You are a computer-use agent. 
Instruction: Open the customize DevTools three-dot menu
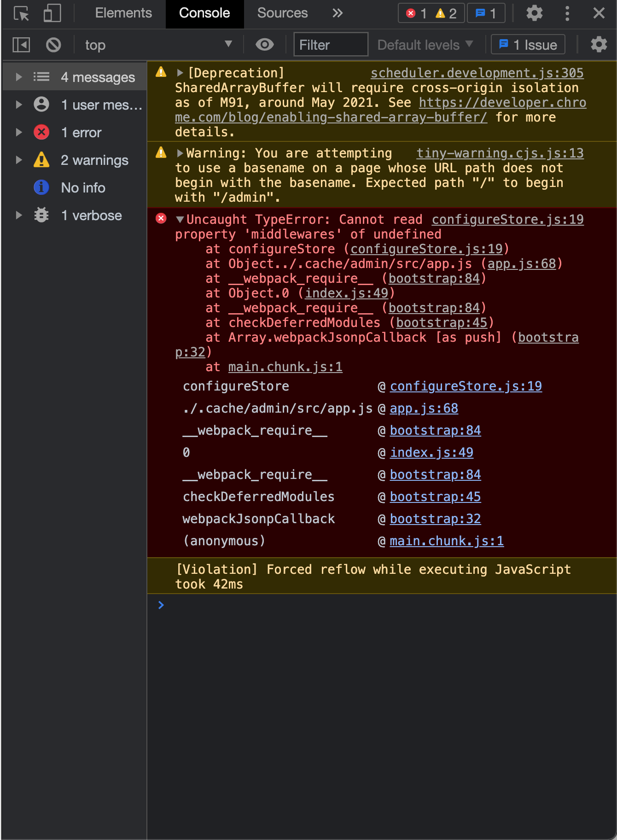(x=567, y=13)
